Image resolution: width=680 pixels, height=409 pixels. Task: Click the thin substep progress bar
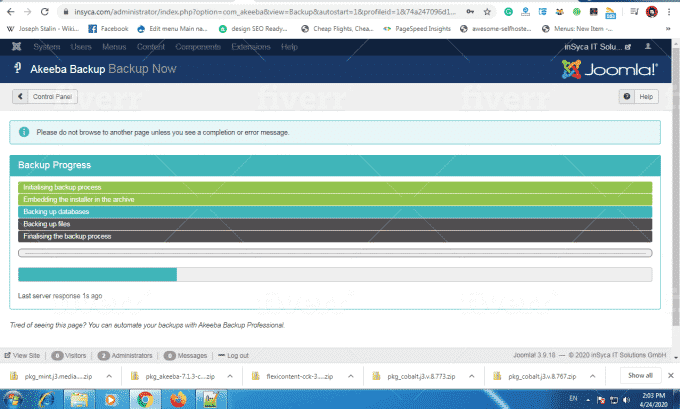point(335,253)
